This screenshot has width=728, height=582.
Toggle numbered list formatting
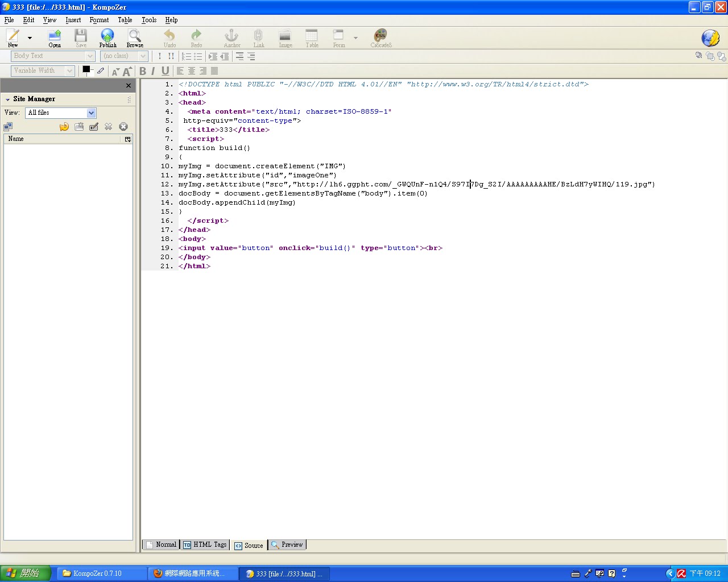(x=186, y=56)
